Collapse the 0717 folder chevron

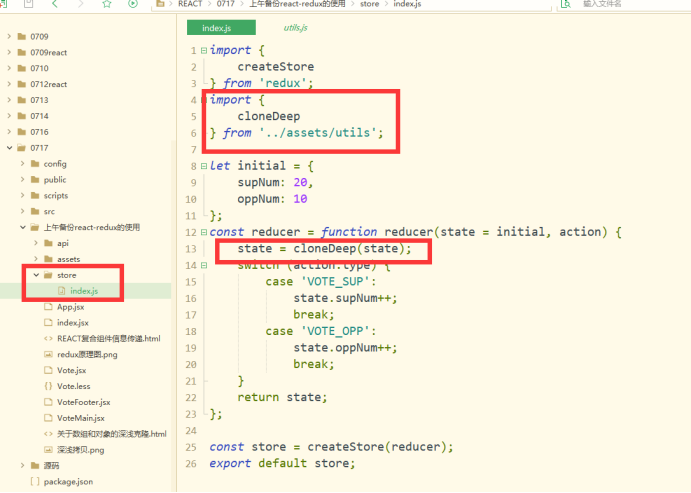(x=9, y=148)
